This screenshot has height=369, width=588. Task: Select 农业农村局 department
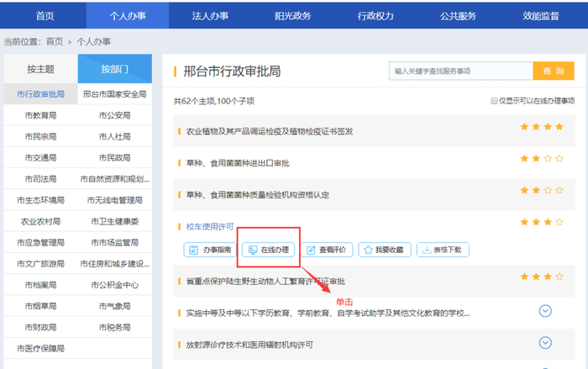click(40, 221)
